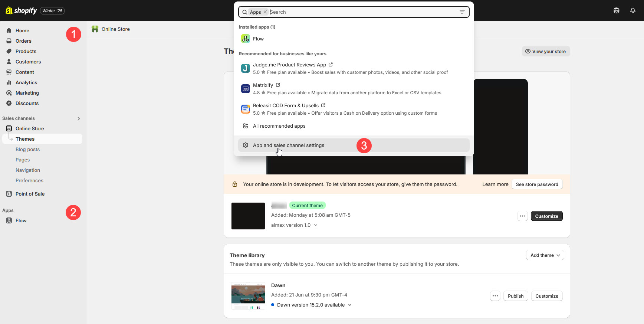Publish the Dawn theme
This screenshot has height=324, width=644.
516,296
